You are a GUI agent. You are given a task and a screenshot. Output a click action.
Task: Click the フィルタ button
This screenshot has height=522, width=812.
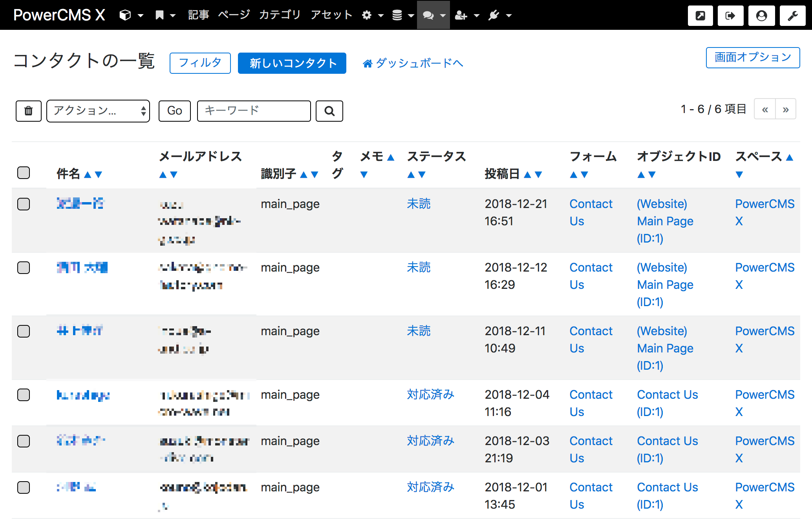[x=200, y=63]
